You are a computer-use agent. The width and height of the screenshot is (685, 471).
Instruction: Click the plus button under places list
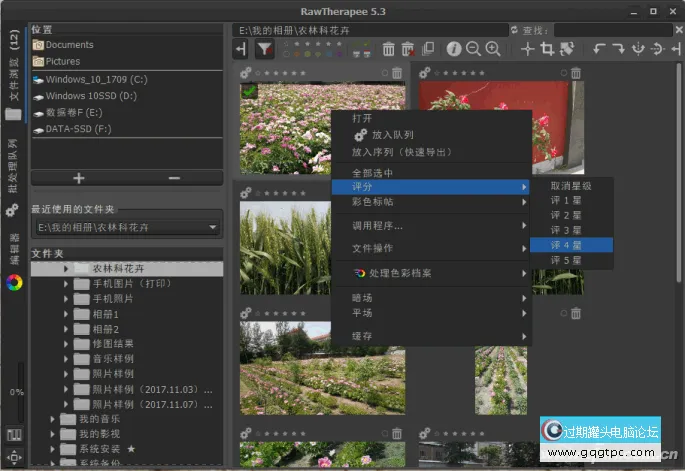tap(79, 177)
